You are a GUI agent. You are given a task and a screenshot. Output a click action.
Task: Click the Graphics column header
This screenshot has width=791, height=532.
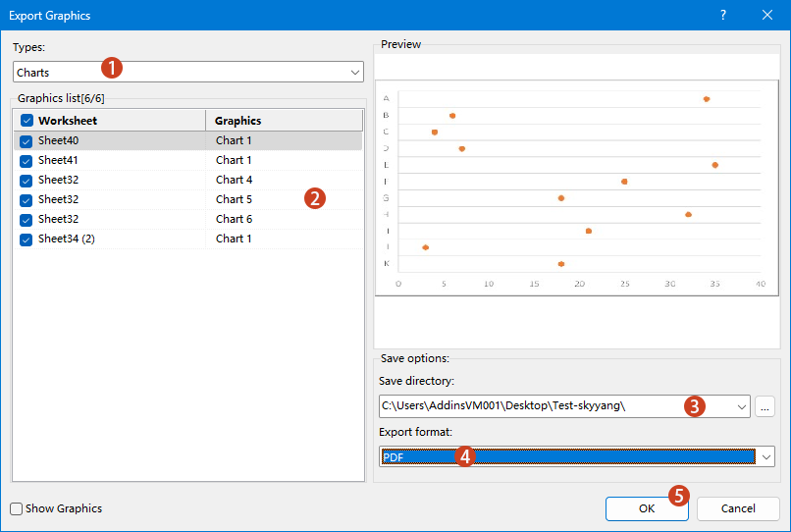coord(283,121)
